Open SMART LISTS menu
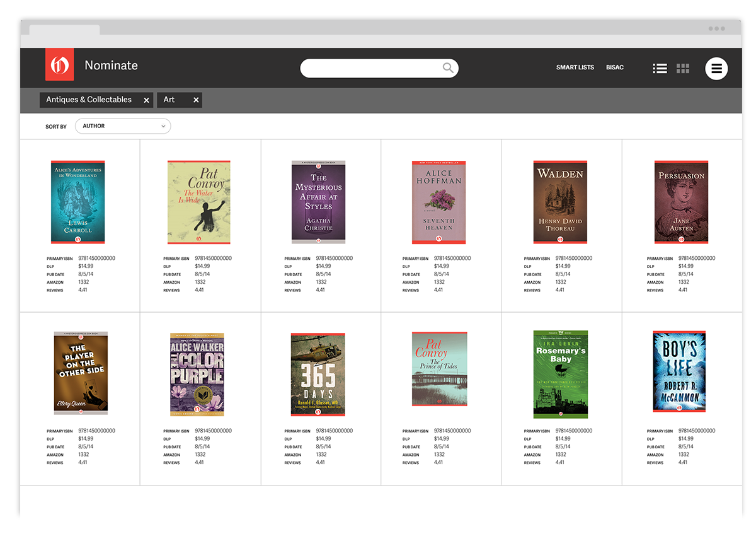This screenshot has width=756, height=536. (575, 67)
